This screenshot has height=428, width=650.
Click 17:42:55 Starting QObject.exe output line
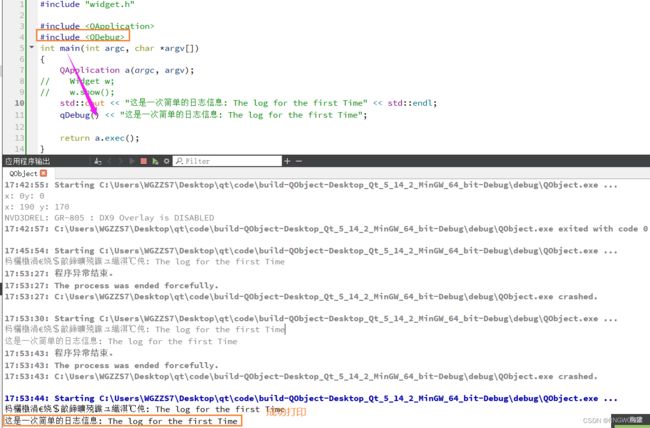point(311,185)
